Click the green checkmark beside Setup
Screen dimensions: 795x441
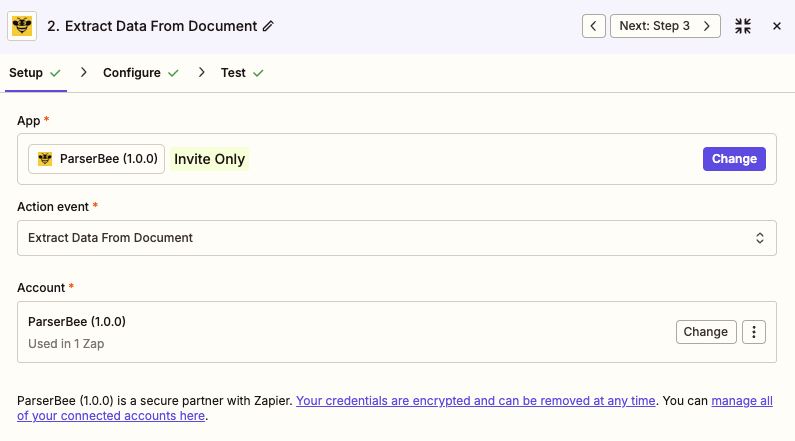(55, 73)
